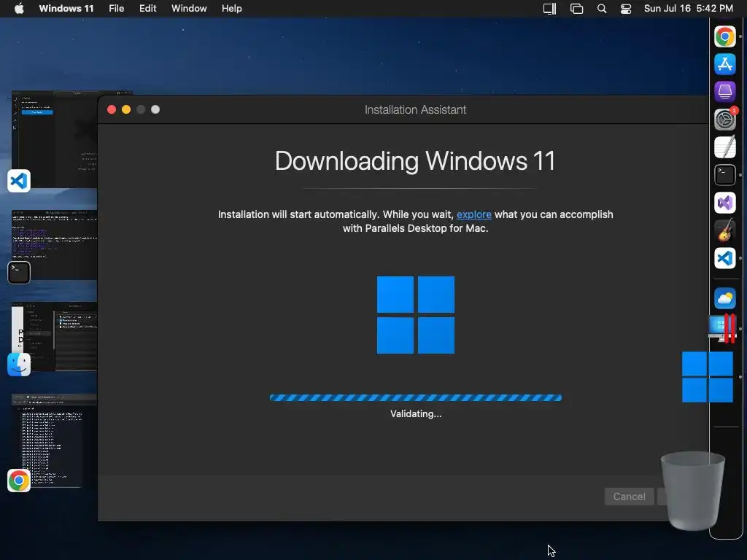Cancel the Windows 11 download
Screen dimensions: 747x560
(629, 497)
